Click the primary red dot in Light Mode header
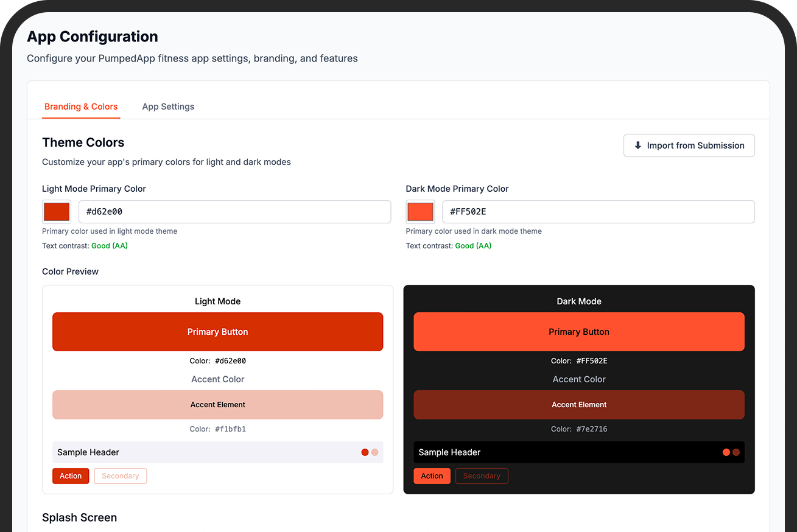 tap(365, 452)
